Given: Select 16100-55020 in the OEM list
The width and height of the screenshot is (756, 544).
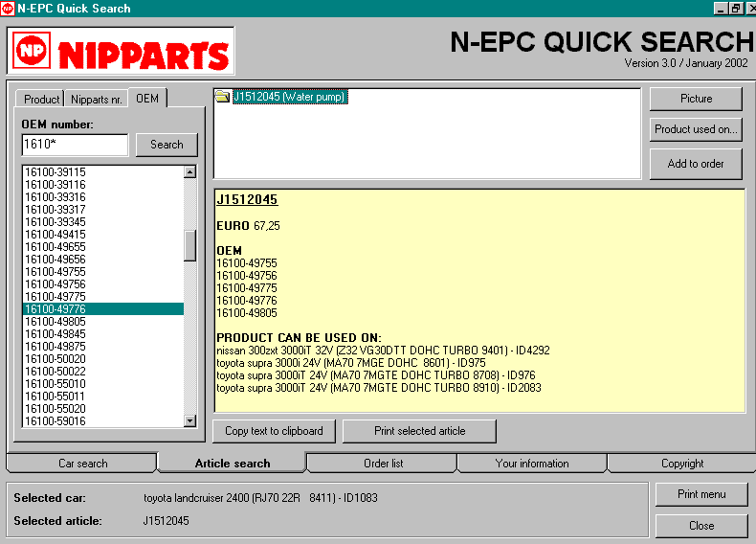Looking at the screenshot, I should (103, 409).
